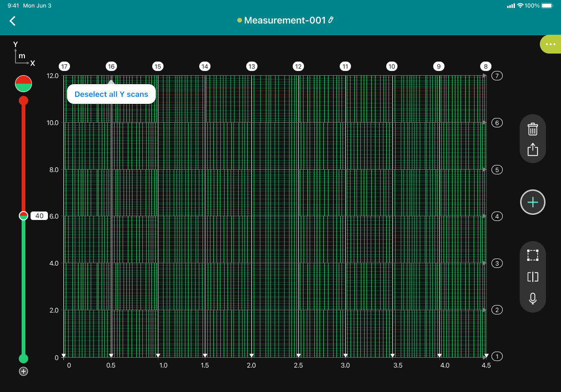This screenshot has width=561, height=392.
Task: Toggle Y scan line 15
Action: (158, 66)
